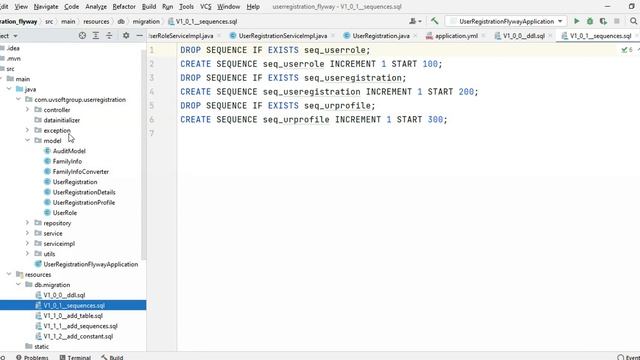Open the Problems tool window
This screenshot has width=640, height=360.
[x=32, y=357]
